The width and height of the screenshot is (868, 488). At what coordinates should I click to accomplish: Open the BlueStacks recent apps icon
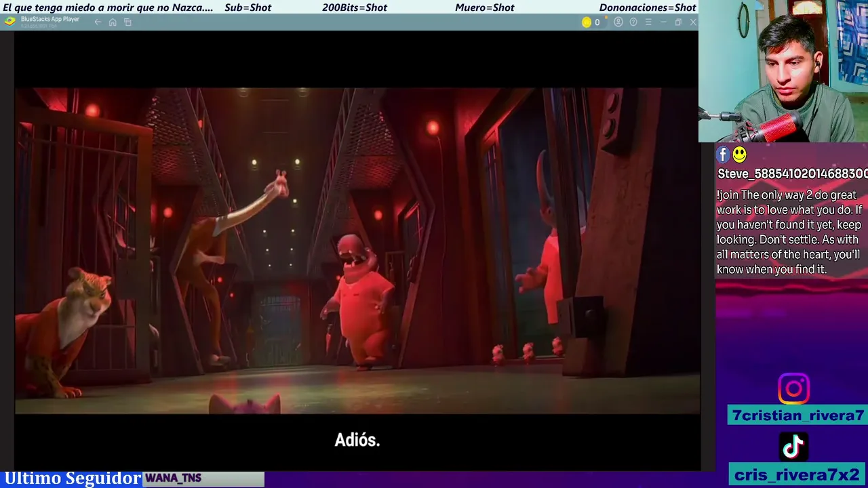[127, 22]
